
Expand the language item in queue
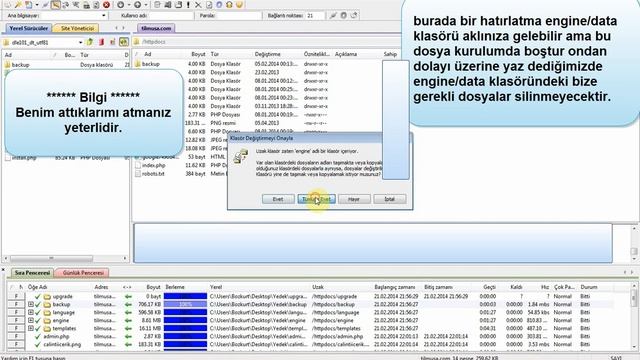point(31,312)
